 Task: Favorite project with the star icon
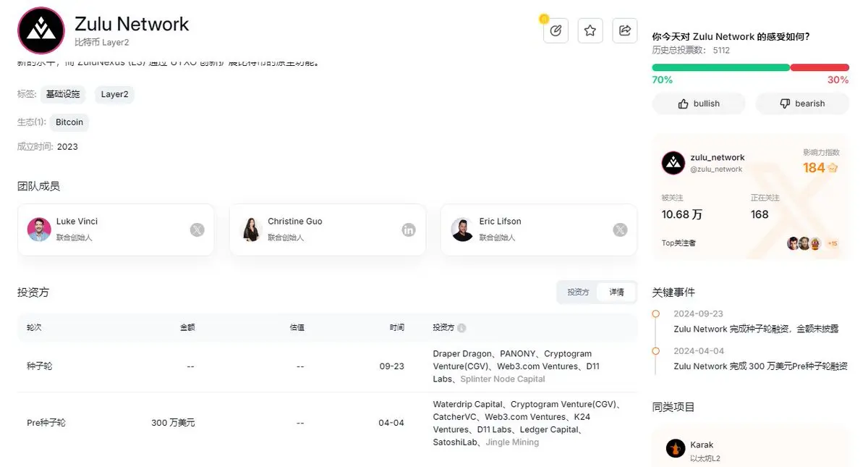pyautogui.click(x=590, y=30)
